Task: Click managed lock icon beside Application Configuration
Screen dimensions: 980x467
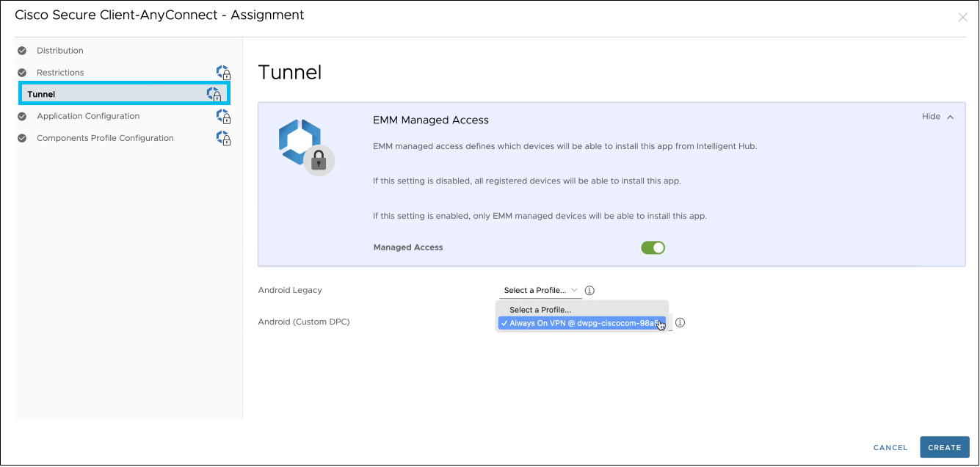Action: (223, 116)
